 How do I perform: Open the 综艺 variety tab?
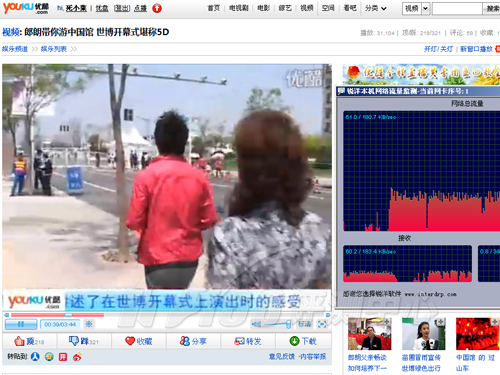coord(285,8)
